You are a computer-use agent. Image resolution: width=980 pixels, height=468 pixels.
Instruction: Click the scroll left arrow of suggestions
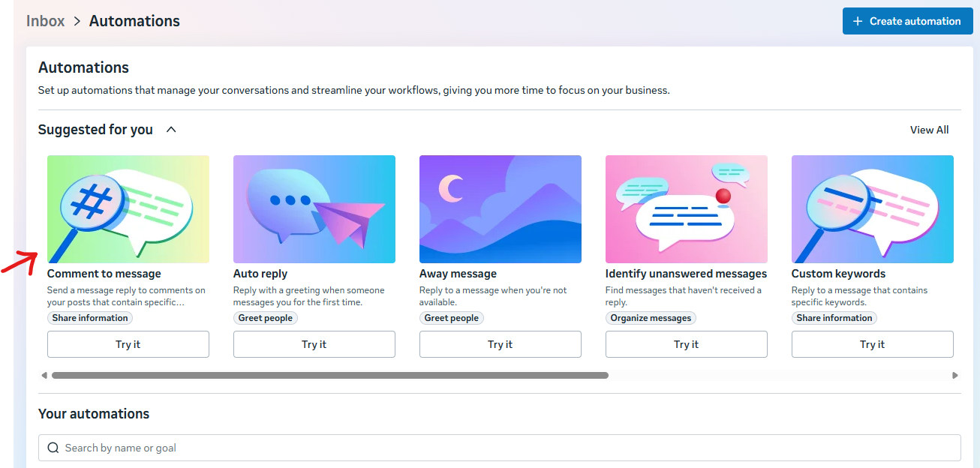(x=44, y=375)
